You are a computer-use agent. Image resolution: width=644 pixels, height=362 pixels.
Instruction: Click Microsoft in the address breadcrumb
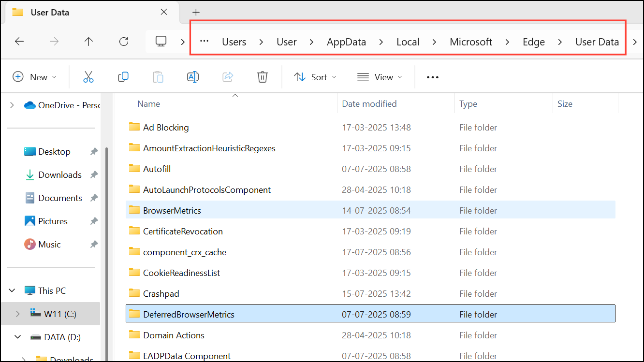coord(470,42)
